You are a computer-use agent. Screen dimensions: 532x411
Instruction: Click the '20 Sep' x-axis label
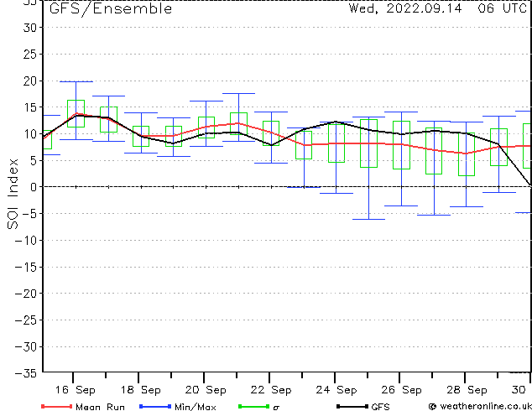206,390
